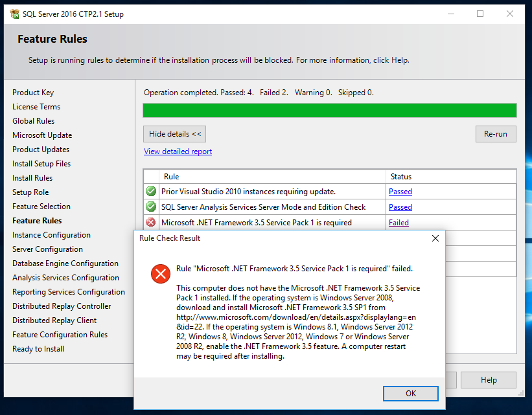Click the large 'Feature Rules' page heading
The image size is (532, 415).
point(52,39)
